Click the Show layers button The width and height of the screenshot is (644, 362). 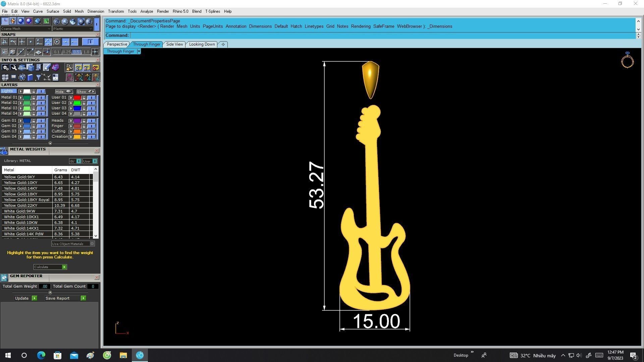point(86,92)
